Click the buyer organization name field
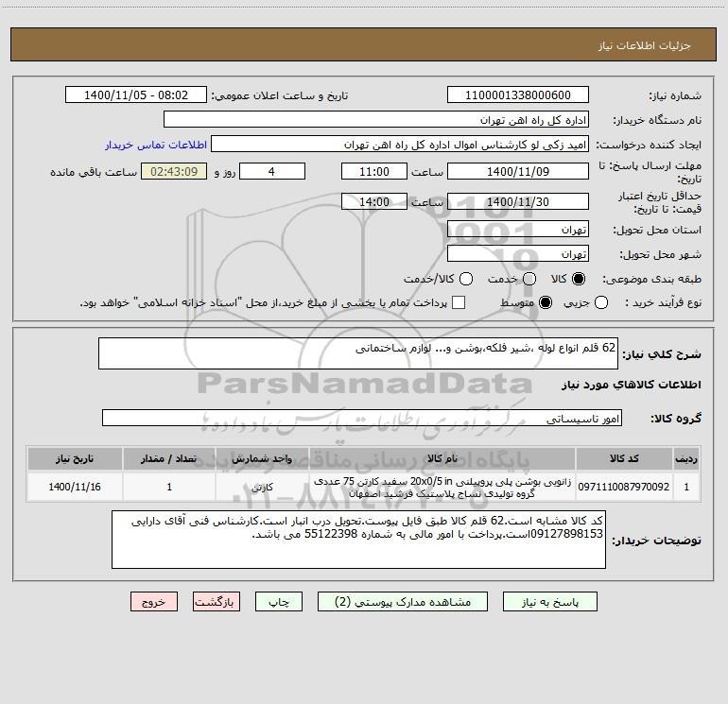Viewport: 728px width, 704px height. (x=376, y=120)
